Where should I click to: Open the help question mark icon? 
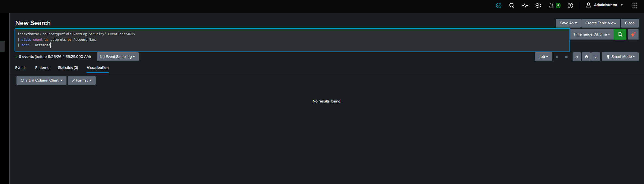pos(570,6)
